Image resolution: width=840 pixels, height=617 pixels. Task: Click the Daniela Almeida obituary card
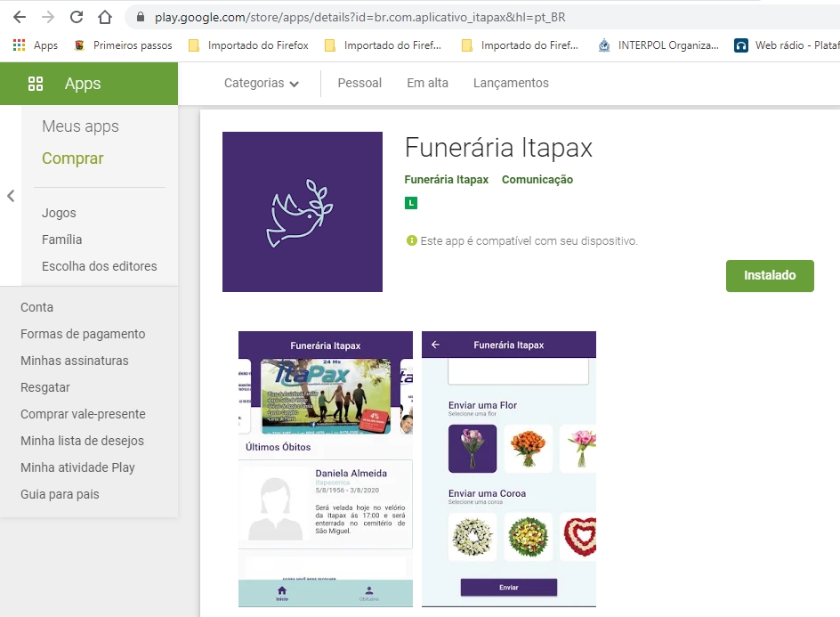(x=326, y=504)
